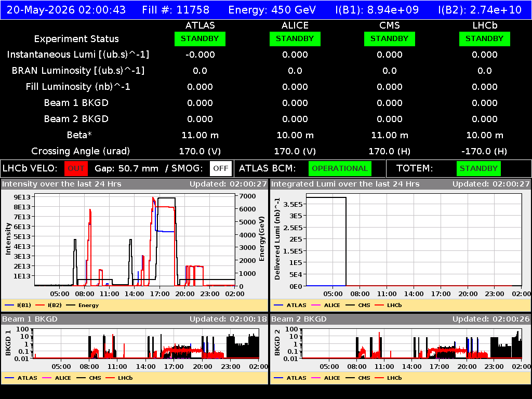Click LHCb Beta* value 10.00 m
Screen dimensions: 532x399
pos(485,135)
